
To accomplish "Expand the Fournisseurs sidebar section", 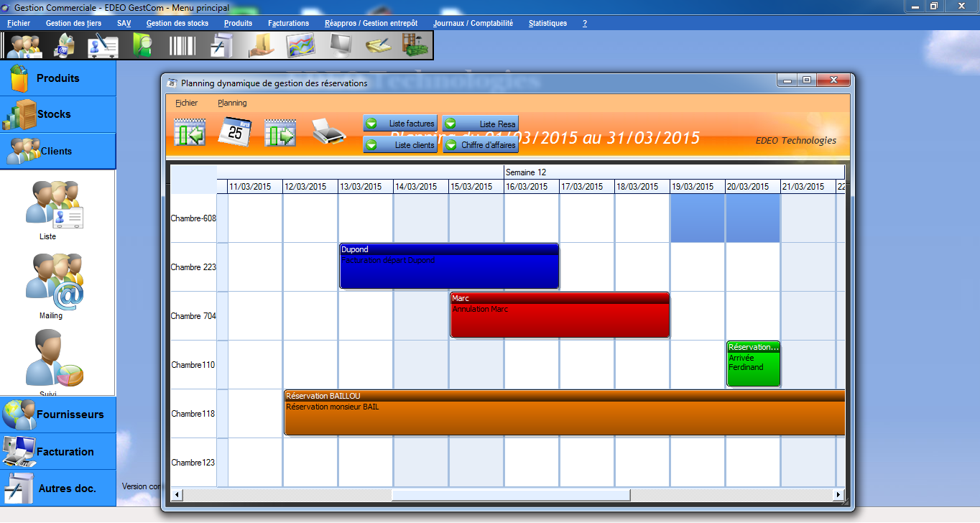I will (x=57, y=415).
